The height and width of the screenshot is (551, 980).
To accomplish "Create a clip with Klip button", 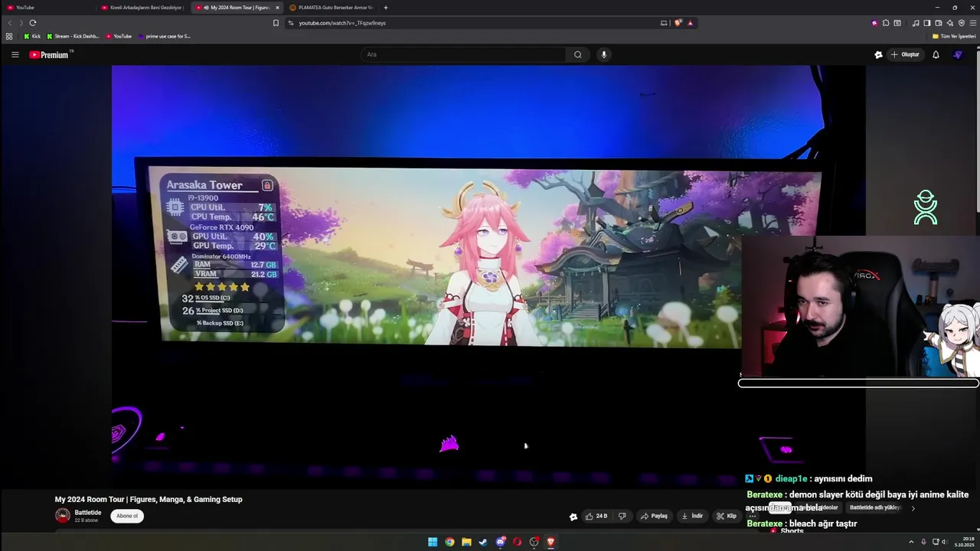I will tap(727, 516).
